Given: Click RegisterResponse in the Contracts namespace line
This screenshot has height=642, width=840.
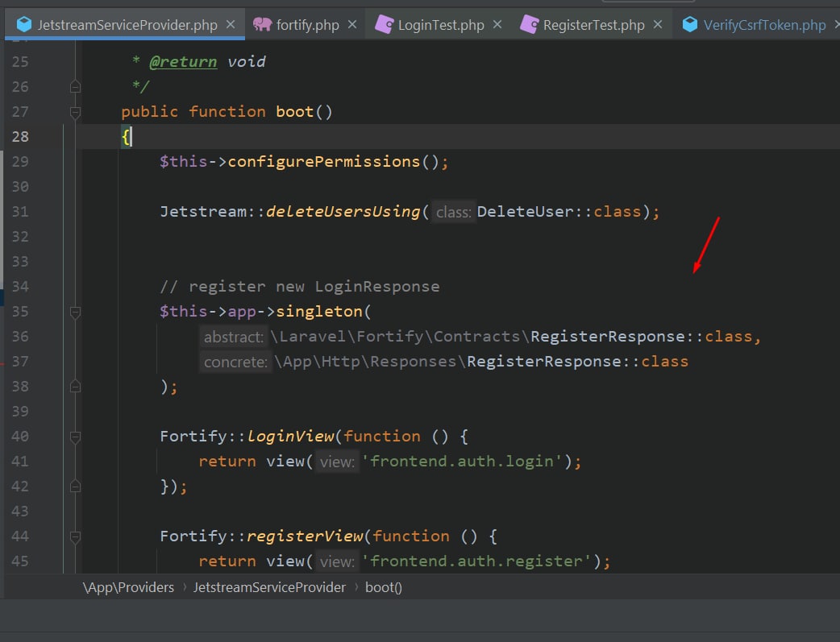Looking at the screenshot, I should click(x=608, y=336).
